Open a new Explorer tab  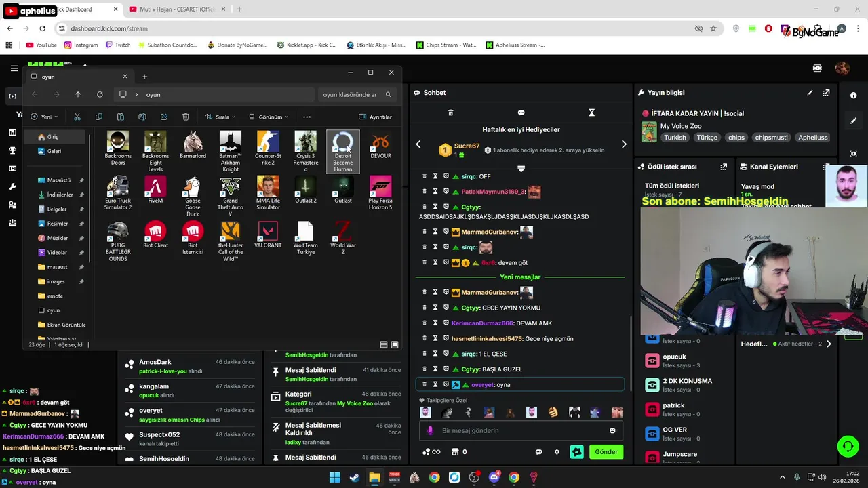click(144, 77)
